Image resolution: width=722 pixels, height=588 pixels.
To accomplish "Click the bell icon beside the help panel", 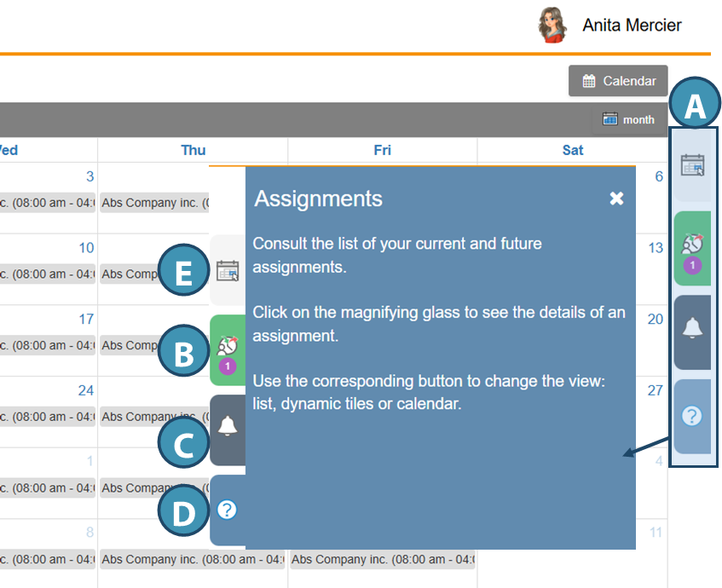I will tap(228, 428).
